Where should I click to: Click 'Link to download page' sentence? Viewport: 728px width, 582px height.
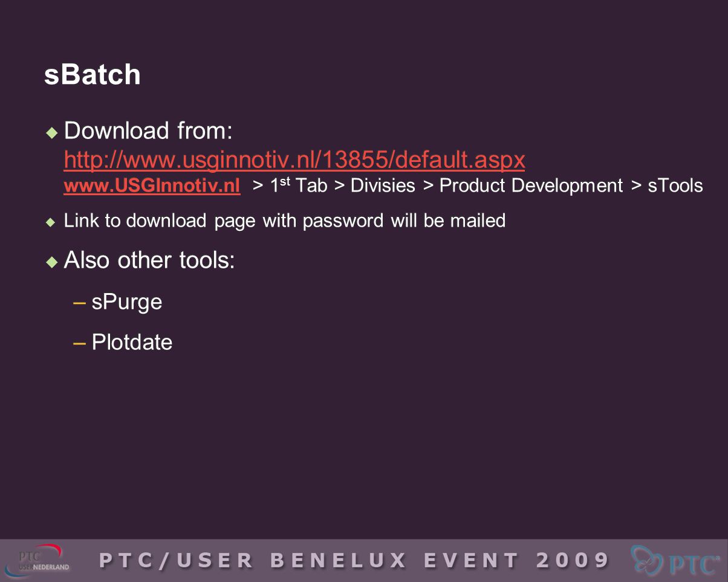[285, 221]
